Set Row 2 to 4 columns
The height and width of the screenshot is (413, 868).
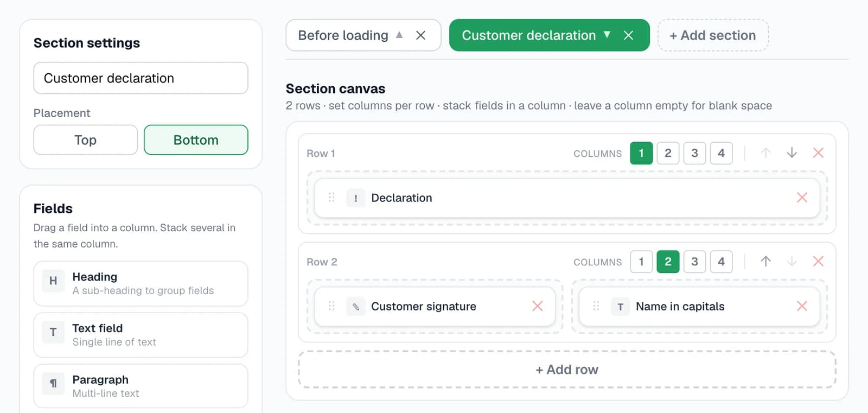pos(721,262)
